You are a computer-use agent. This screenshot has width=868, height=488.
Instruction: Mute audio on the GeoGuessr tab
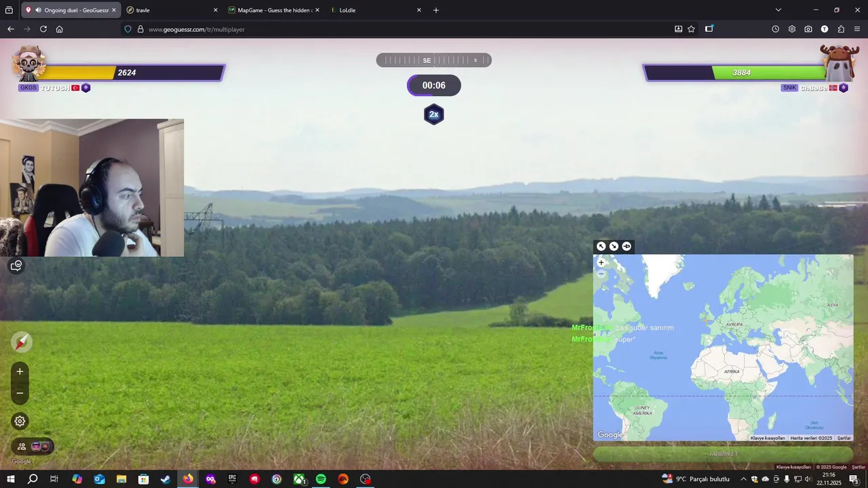pos(38,10)
